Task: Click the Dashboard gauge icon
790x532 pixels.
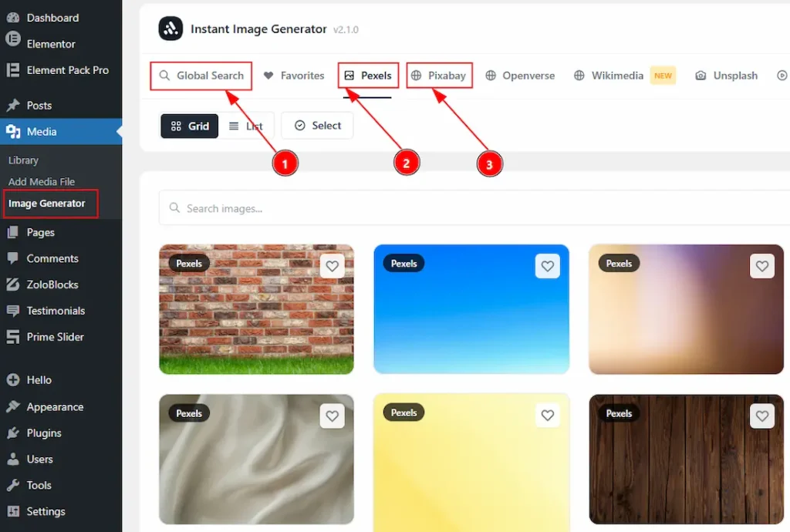Action: point(13,18)
